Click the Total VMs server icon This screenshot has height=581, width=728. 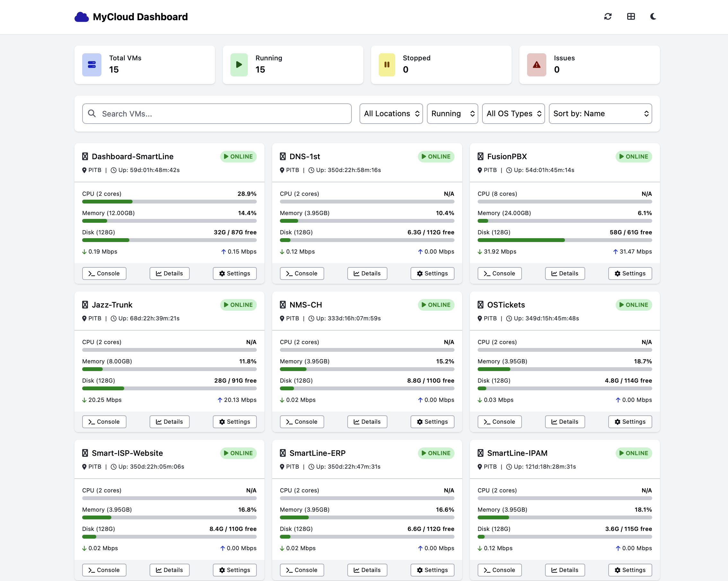(x=92, y=65)
